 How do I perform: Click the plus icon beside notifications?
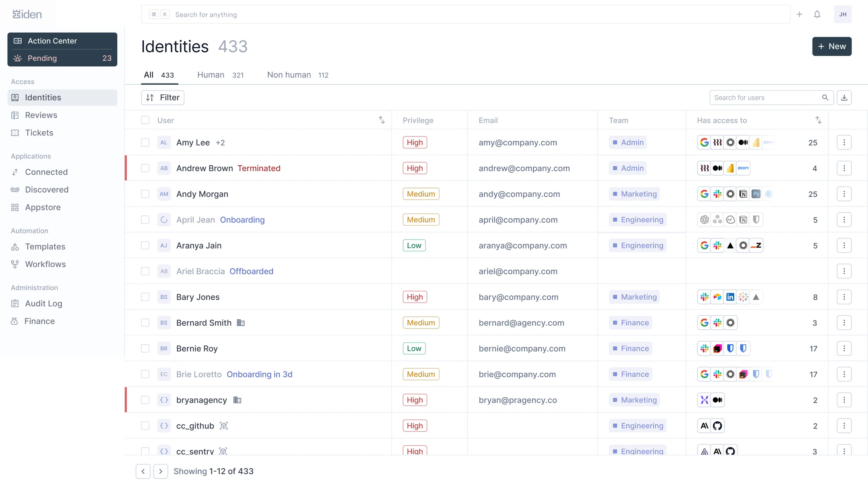click(799, 14)
